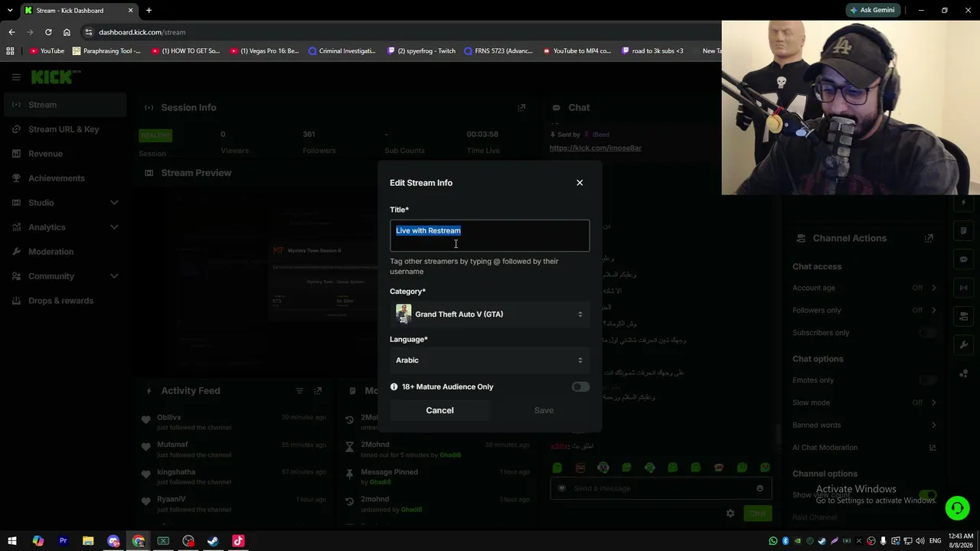Toggle the 18+ Mature Audience Only switch
The width and height of the screenshot is (980, 551).
tap(580, 387)
